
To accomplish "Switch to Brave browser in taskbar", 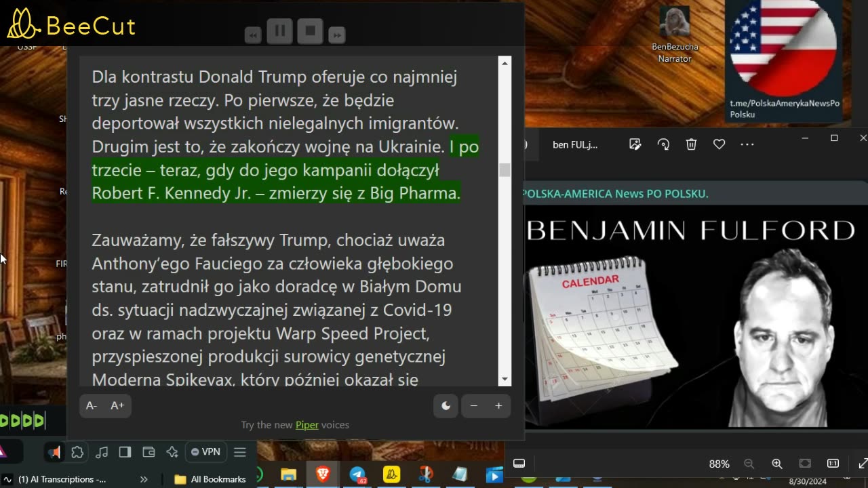I will tap(323, 475).
